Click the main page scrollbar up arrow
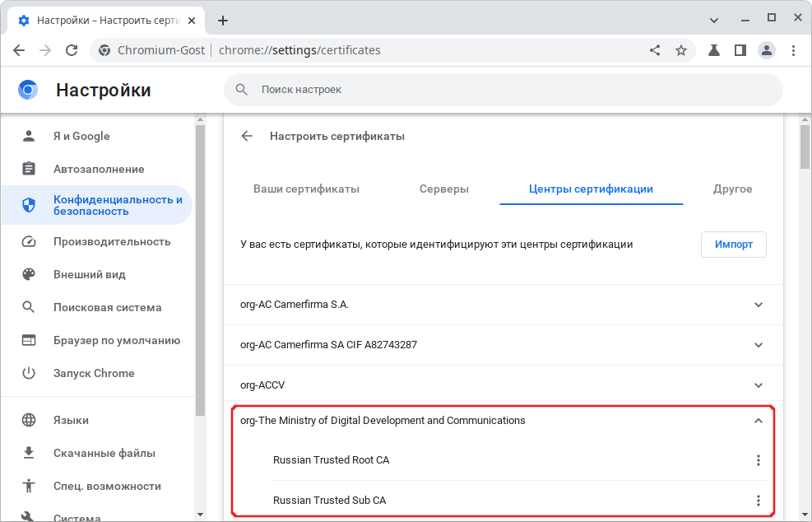812x522 pixels. (805, 119)
